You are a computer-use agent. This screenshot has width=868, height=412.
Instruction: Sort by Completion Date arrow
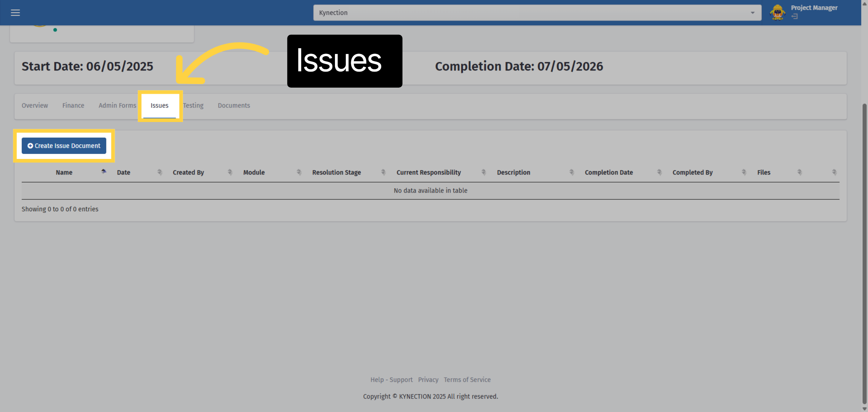659,172
